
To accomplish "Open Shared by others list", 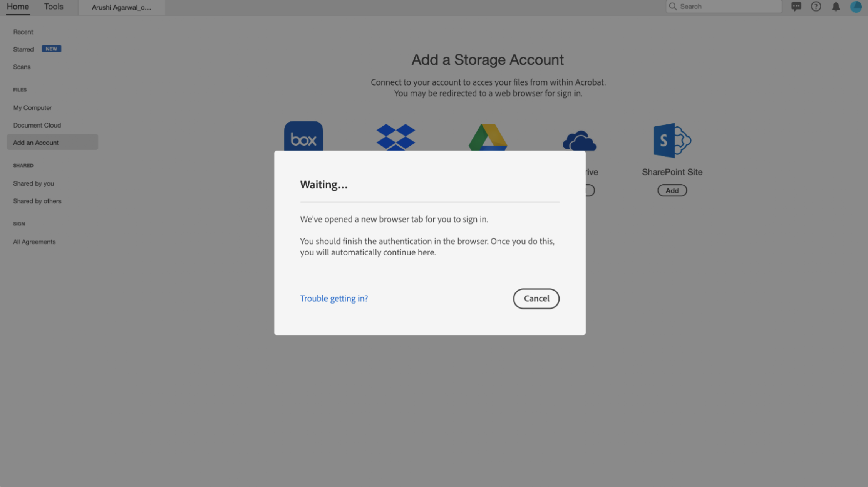I will pos(37,201).
